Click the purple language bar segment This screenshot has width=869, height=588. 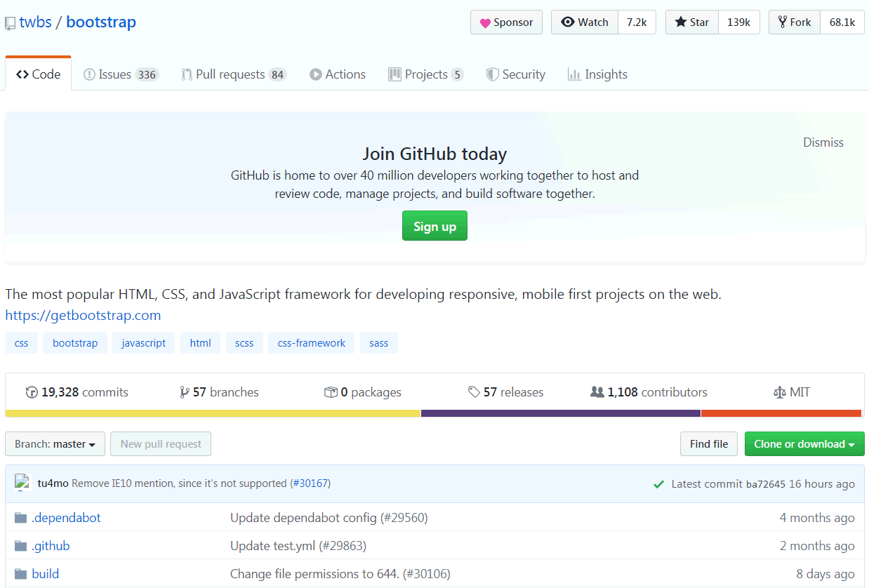click(561, 413)
